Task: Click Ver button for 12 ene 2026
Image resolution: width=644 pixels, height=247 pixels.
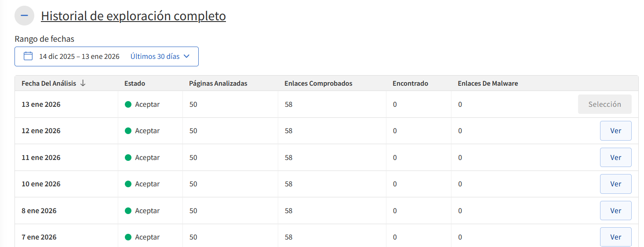Action: pyautogui.click(x=615, y=131)
